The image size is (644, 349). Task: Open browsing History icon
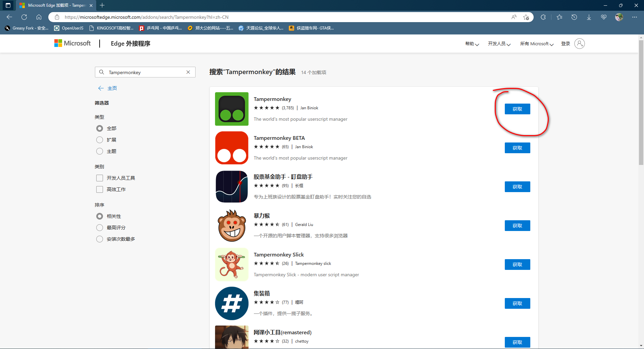pos(574,17)
